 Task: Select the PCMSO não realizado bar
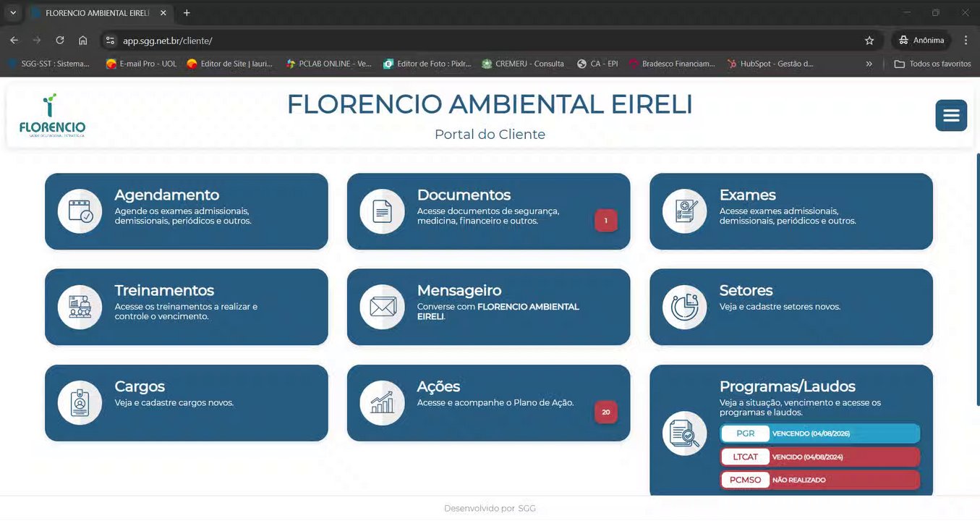(820, 480)
